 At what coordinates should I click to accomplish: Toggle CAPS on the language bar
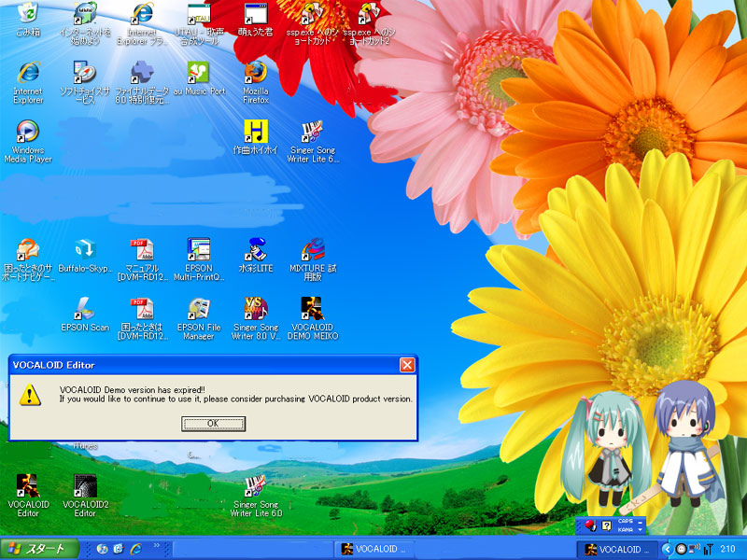tap(625, 522)
